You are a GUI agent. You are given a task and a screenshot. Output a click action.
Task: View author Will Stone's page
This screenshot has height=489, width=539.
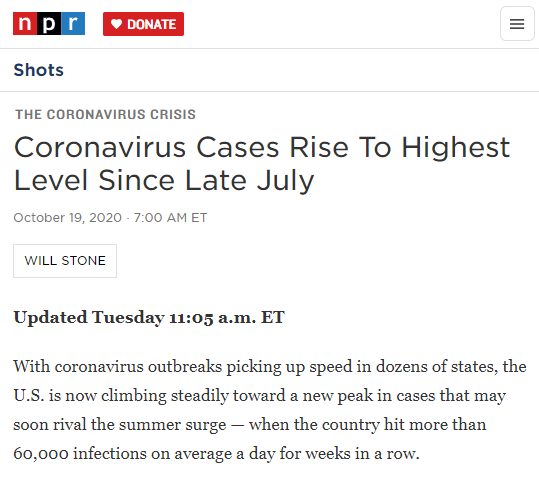(x=65, y=261)
